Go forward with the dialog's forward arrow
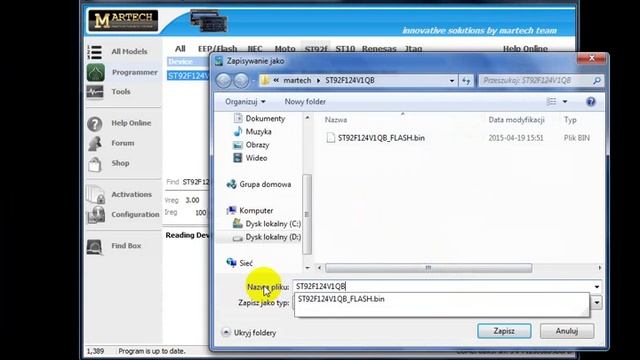640x360 pixels. click(x=241, y=80)
